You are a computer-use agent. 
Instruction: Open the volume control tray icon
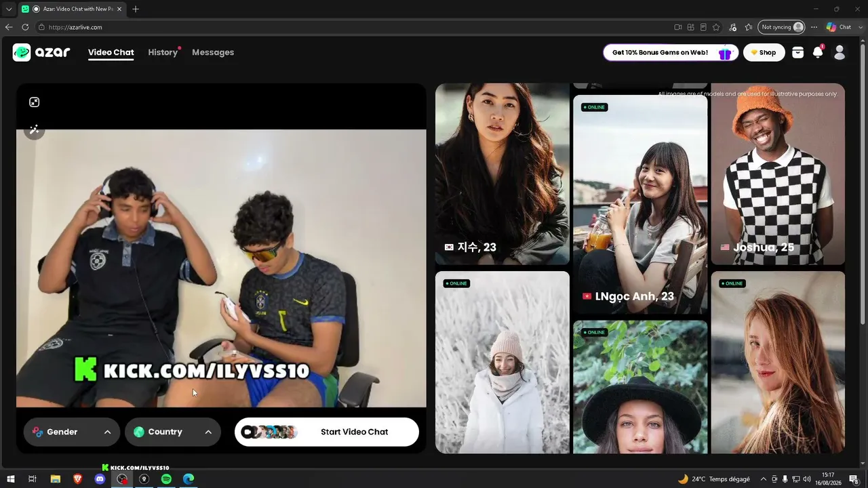(807, 479)
